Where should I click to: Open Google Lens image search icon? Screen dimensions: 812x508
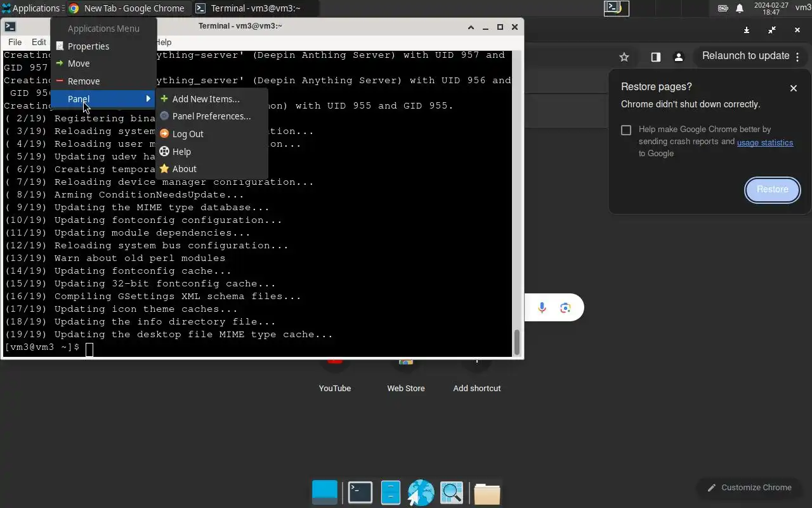click(x=565, y=308)
